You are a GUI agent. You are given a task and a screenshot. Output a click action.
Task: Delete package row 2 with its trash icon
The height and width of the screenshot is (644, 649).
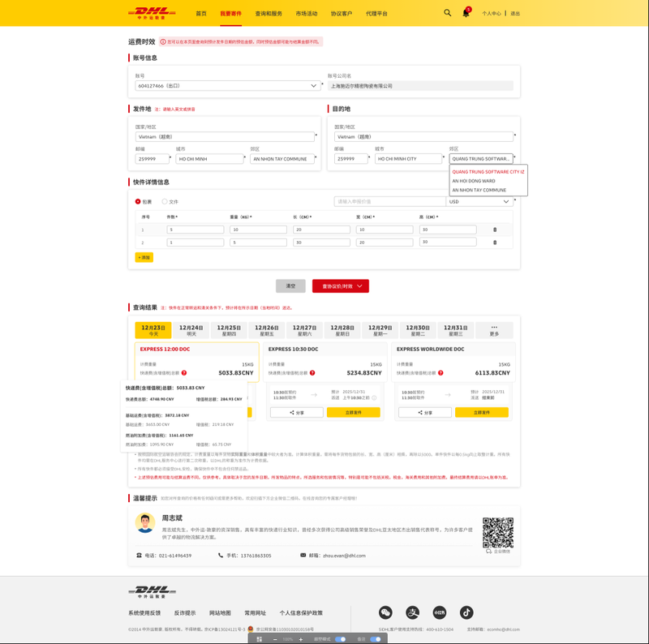pyautogui.click(x=495, y=243)
